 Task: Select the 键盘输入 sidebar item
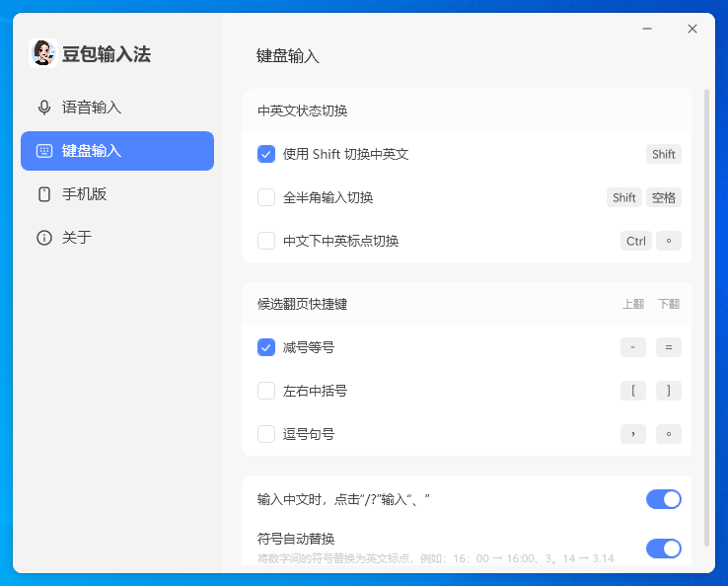coord(117,151)
